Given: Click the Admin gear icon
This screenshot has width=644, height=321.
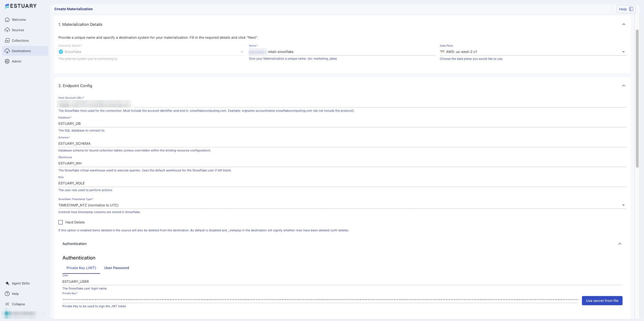Looking at the screenshot, I should 7,61.
